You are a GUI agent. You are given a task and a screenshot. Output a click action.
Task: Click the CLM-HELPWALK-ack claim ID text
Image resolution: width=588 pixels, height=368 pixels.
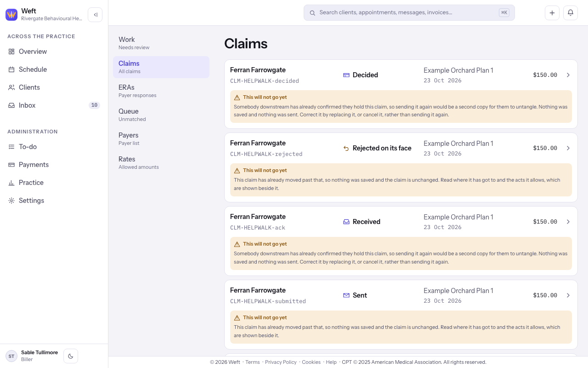pos(258,228)
